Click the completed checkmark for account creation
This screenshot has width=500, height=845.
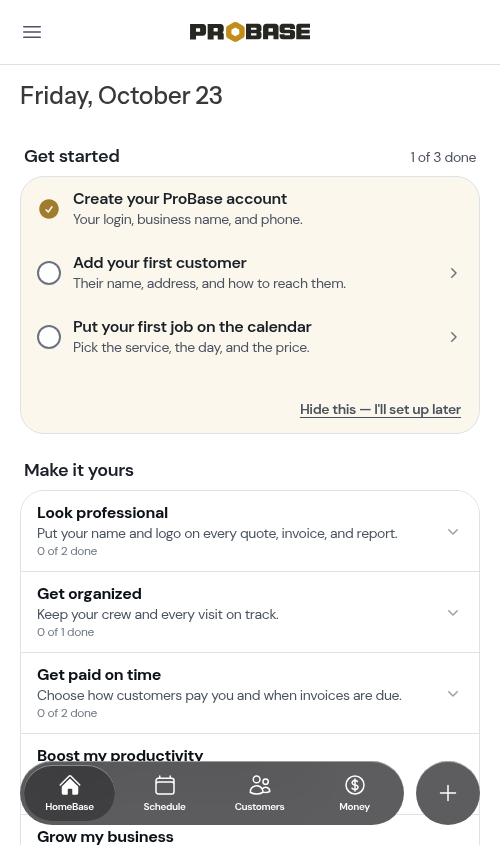click(49, 209)
